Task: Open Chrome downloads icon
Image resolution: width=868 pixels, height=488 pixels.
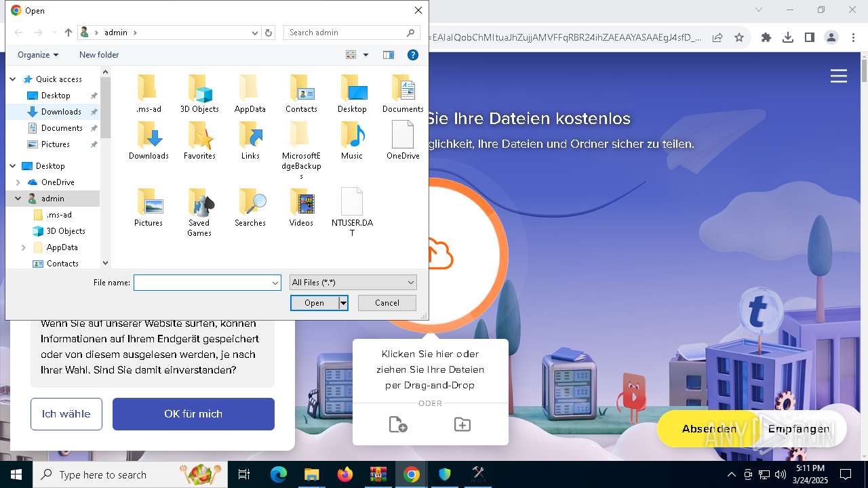Action: click(x=788, y=38)
